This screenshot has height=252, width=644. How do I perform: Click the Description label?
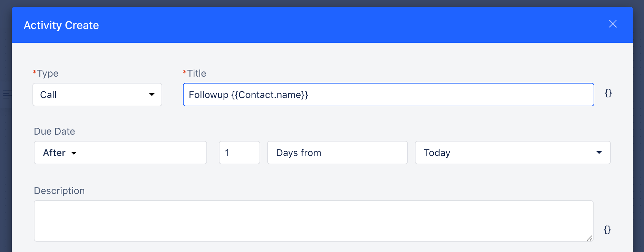(x=59, y=191)
